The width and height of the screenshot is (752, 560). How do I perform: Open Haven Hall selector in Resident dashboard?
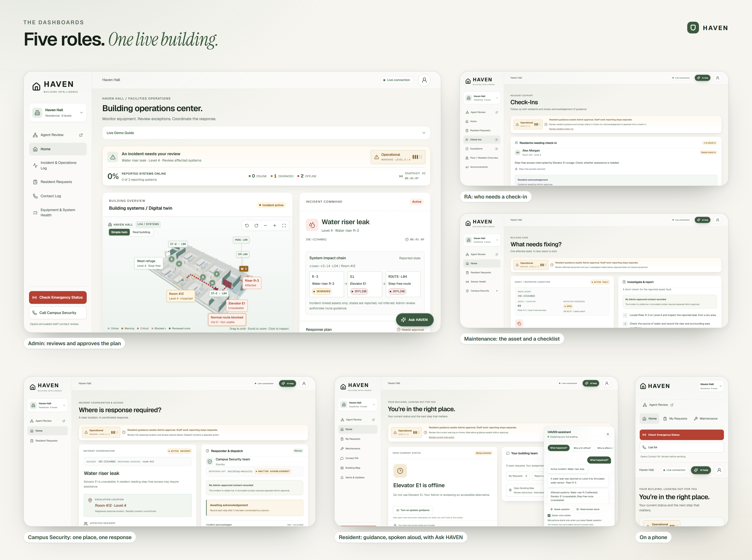358,404
